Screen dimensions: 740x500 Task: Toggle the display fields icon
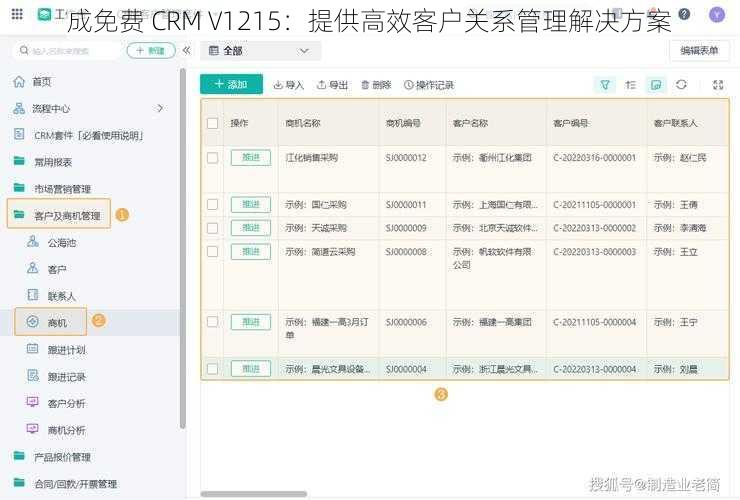pos(656,85)
